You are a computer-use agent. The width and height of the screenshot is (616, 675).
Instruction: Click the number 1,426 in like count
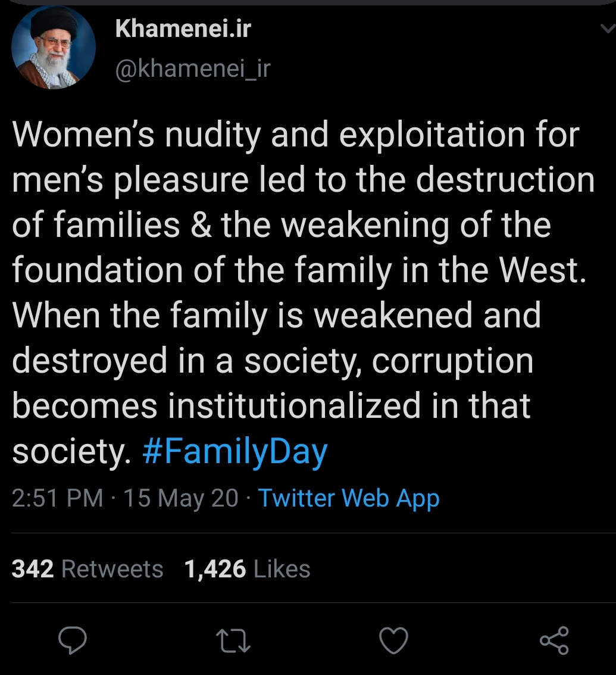[x=215, y=569]
